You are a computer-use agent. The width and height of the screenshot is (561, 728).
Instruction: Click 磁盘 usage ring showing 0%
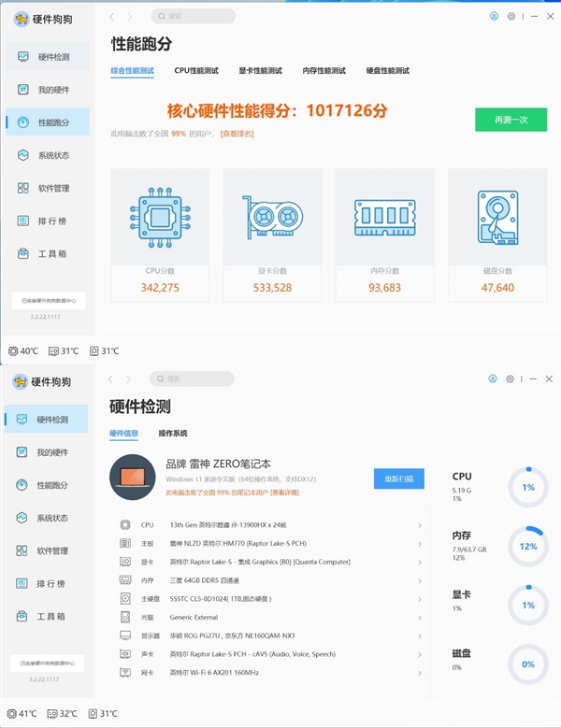[x=528, y=664]
